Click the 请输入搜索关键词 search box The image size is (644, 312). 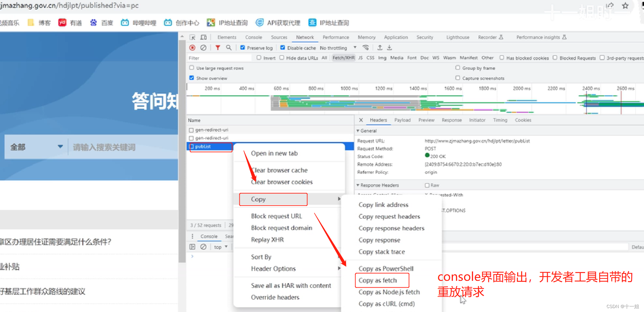click(x=124, y=147)
